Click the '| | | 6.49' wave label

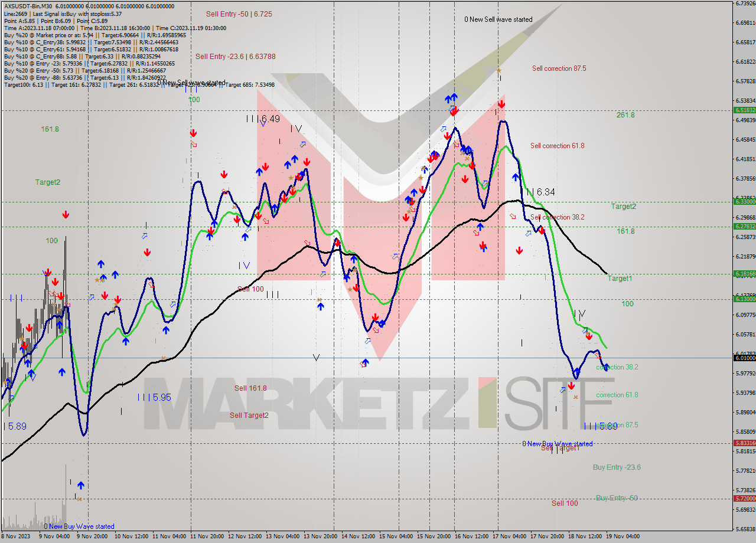pyautogui.click(x=263, y=119)
